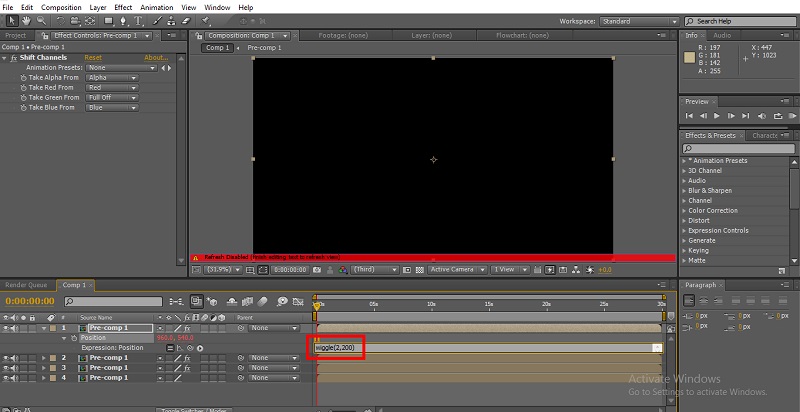Click the Shift Channels fx effect toggle

tap(13, 58)
